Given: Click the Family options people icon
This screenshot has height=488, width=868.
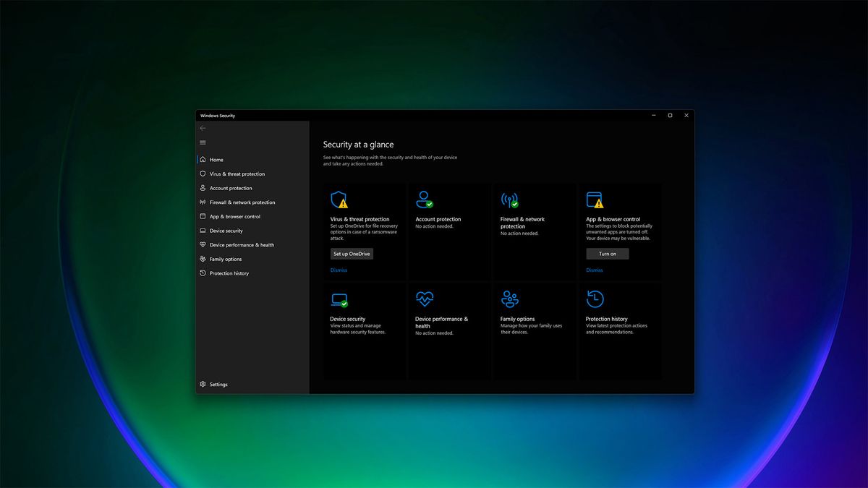Looking at the screenshot, I should 510,299.
